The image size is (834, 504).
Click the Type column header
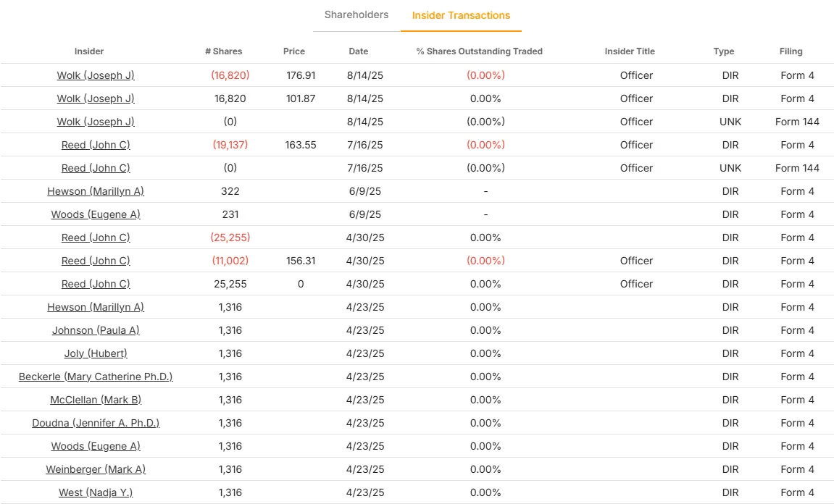coord(723,51)
